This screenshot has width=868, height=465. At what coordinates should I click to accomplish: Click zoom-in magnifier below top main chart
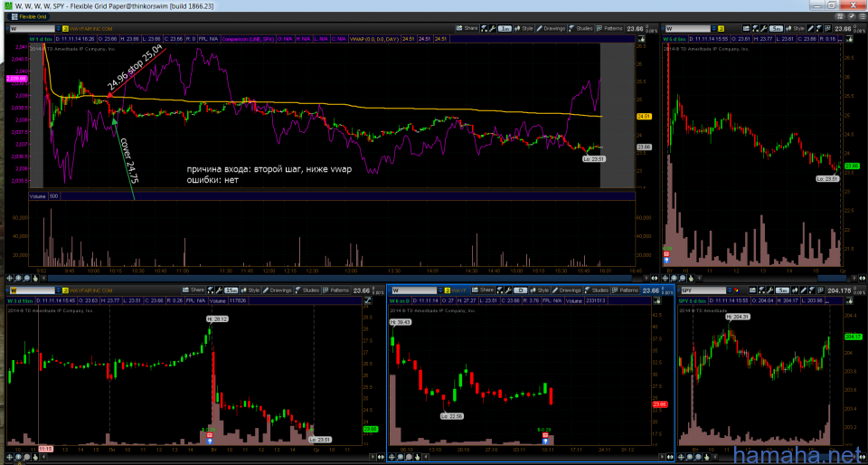[x=18, y=278]
